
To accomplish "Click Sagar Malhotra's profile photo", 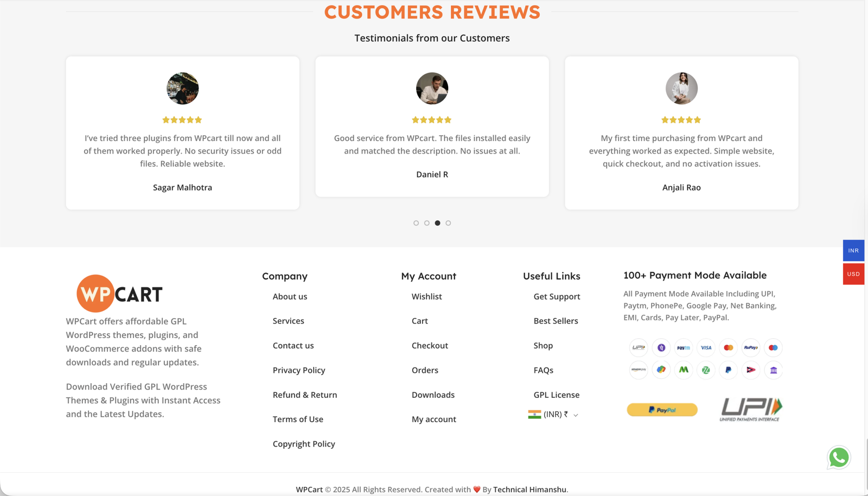I will coord(182,88).
